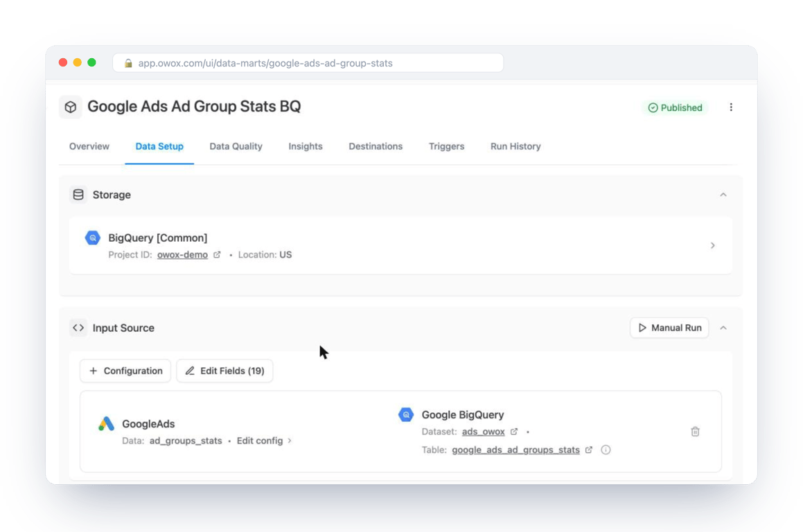Start a Manual Run
The height and width of the screenshot is (532, 803).
[669, 328]
